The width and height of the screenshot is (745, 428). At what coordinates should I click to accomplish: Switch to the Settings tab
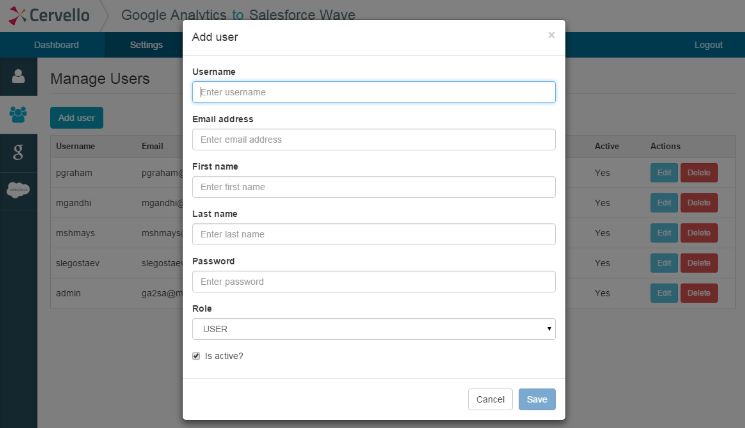146,45
